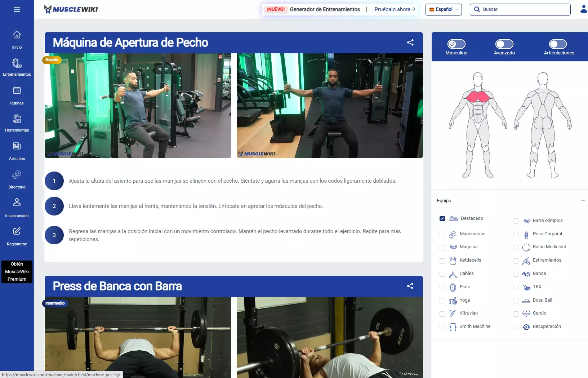Screen dimensions: 588x378
Task: Click the Mancuernas dumbbell icon
Action: [453, 235]
